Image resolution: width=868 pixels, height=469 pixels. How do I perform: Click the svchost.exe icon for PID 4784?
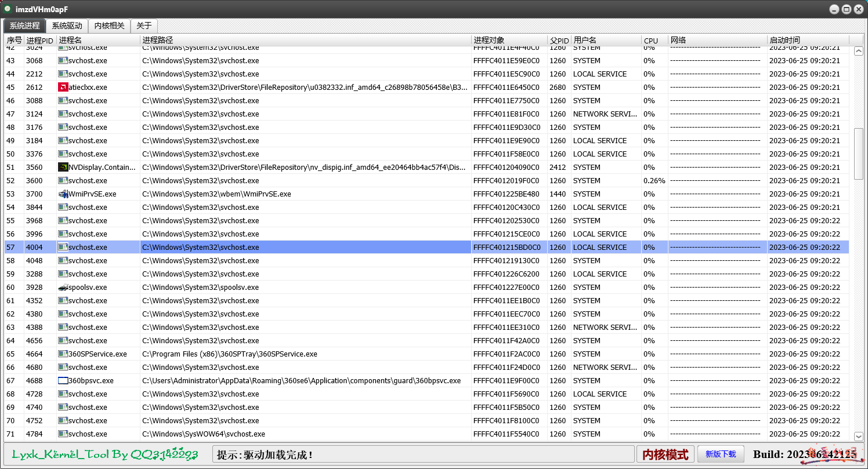(63, 434)
